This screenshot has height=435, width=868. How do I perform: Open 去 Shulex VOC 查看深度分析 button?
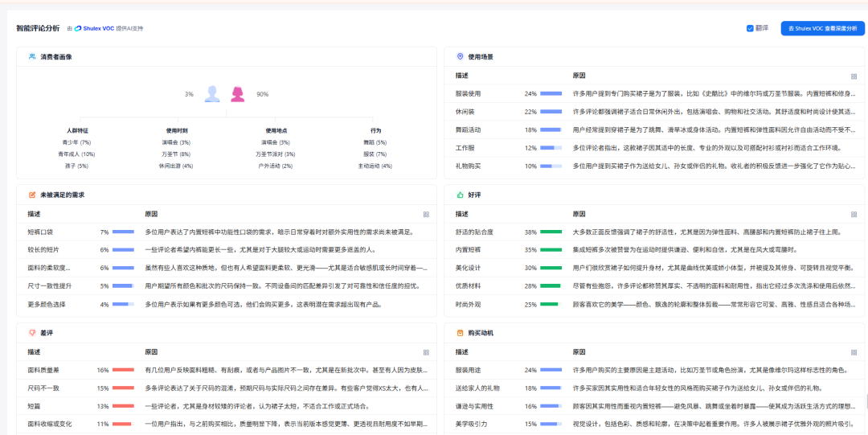823,28
